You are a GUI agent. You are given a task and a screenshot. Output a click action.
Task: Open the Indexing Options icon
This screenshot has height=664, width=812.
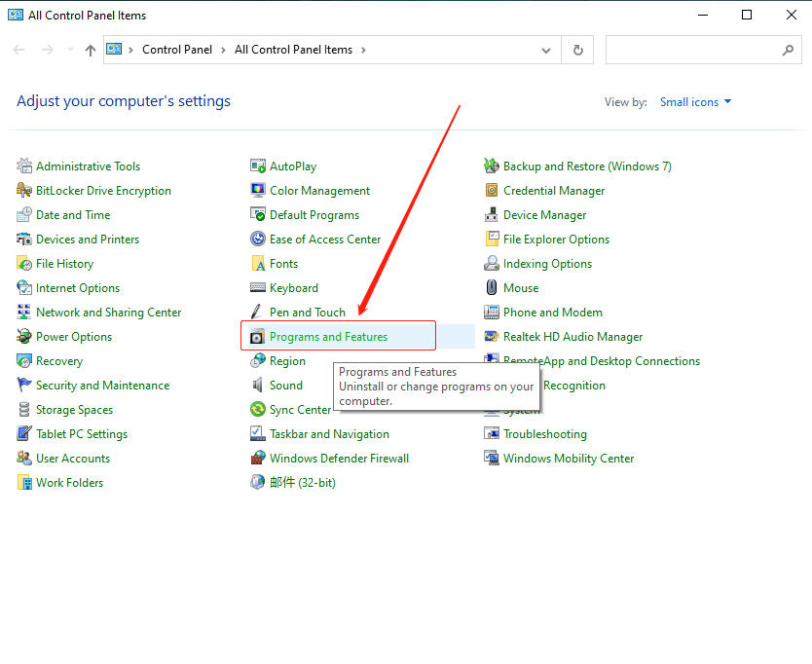pyautogui.click(x=491, y=263)
